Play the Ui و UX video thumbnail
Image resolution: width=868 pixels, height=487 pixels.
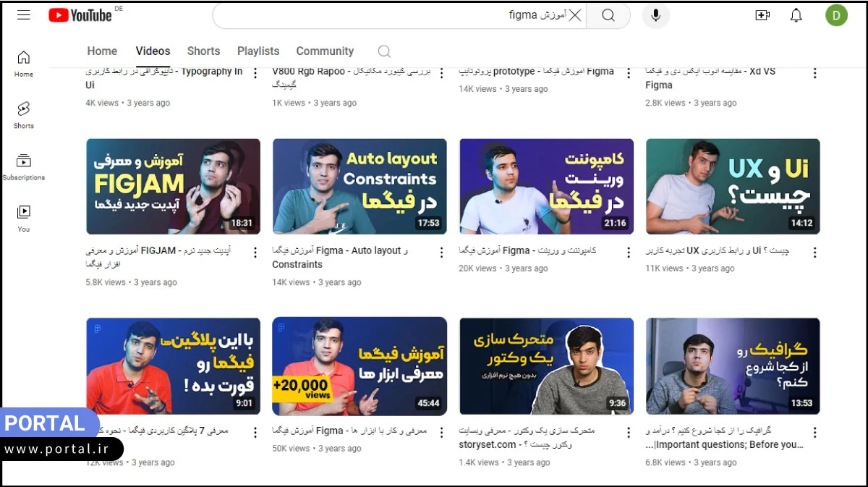[x=732, y=186]
